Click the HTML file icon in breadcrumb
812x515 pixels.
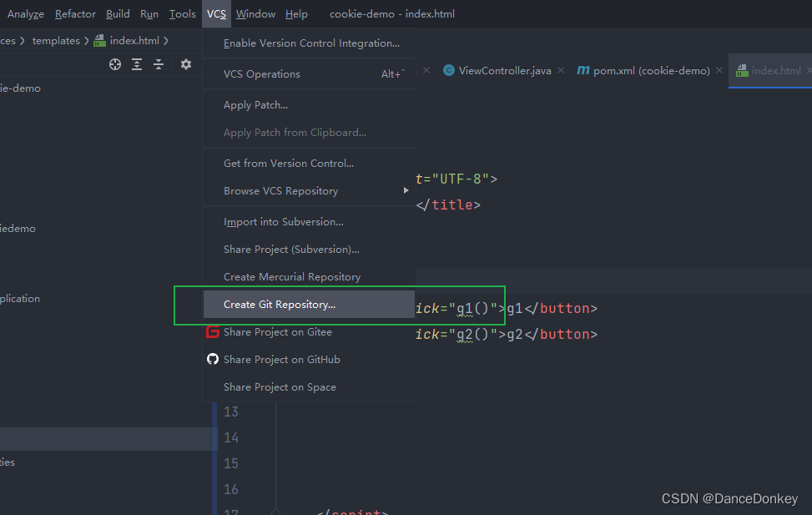coord(99,41)
